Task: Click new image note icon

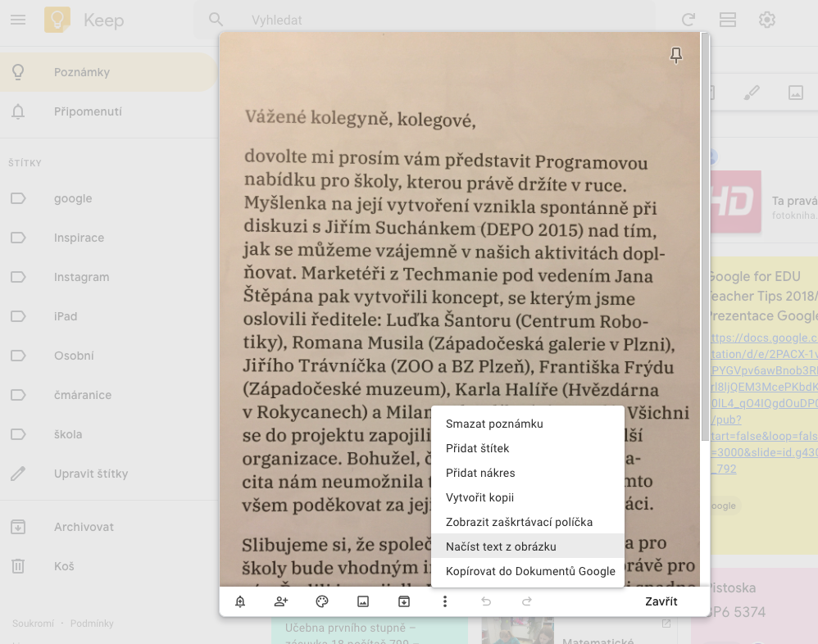Action: point(796,93)
